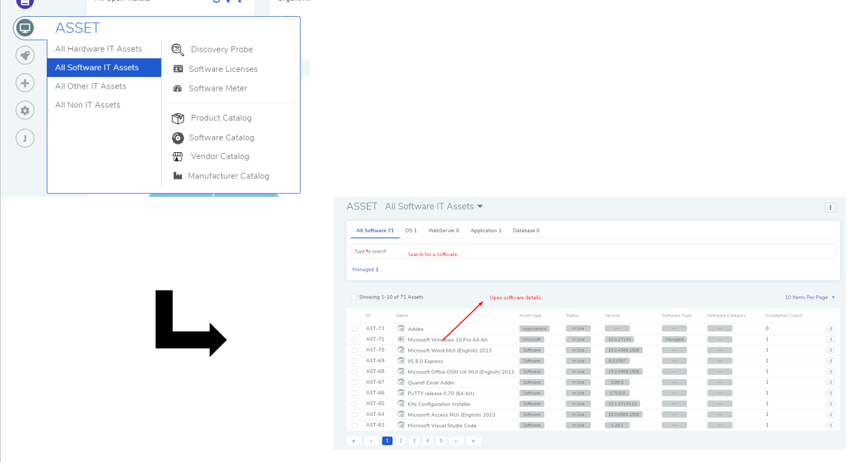868x462 pixels.
Task: Switch to the Database 0 tab
Action: [x=526, y=230]
